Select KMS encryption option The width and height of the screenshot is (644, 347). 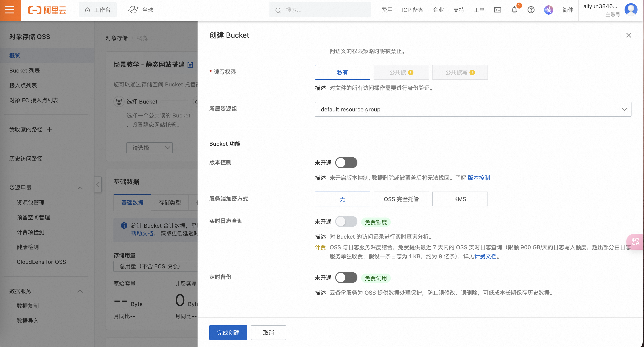(x=460, y=199)
